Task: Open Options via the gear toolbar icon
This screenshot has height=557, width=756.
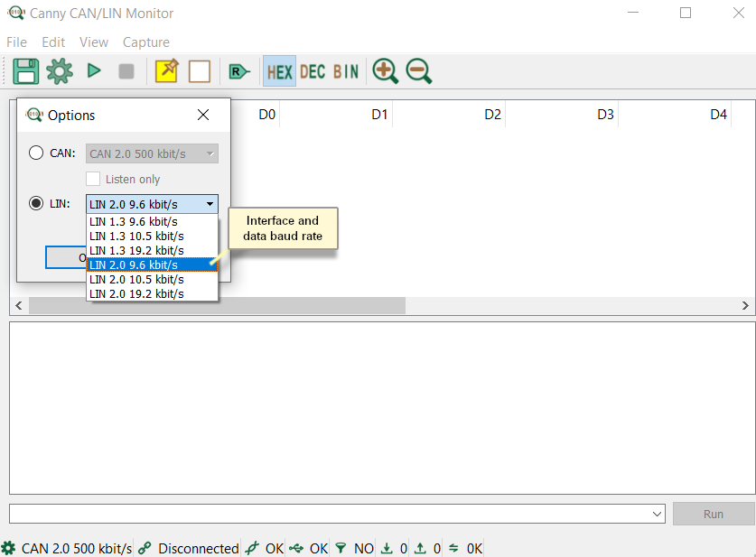Action: pos(60,71)
